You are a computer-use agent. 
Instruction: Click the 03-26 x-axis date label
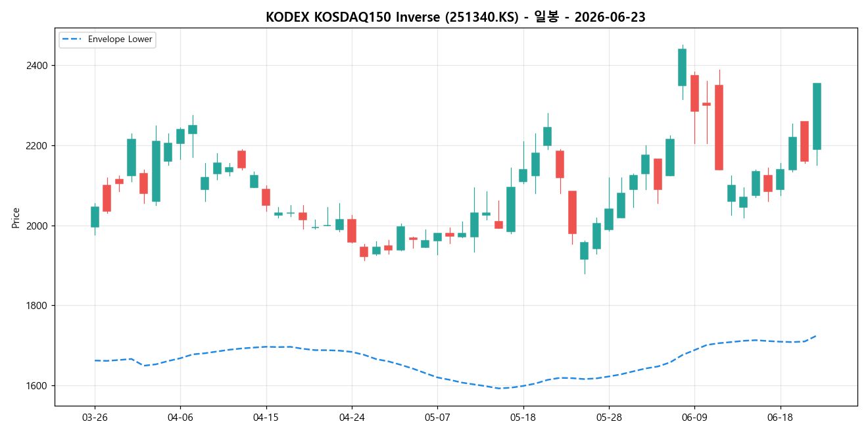(x=95, y=418)
